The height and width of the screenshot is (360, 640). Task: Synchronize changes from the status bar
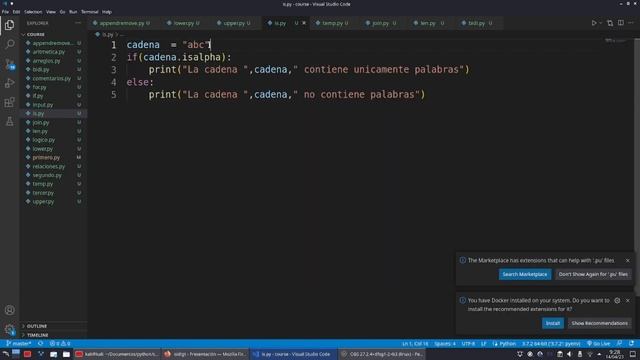(40, 344)
